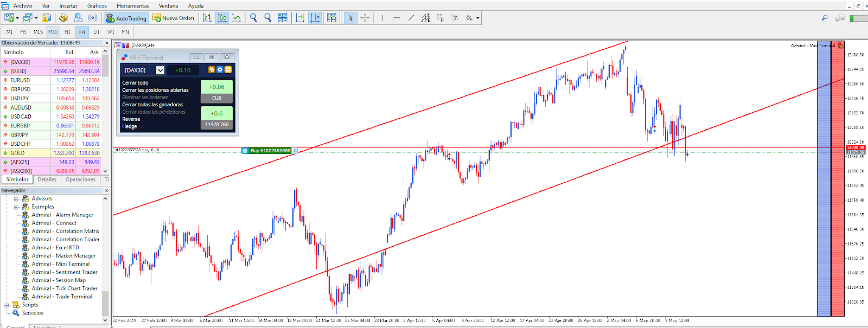Toggle the AutoTrading button
The image size is (868, 328).
coord(126,18)
